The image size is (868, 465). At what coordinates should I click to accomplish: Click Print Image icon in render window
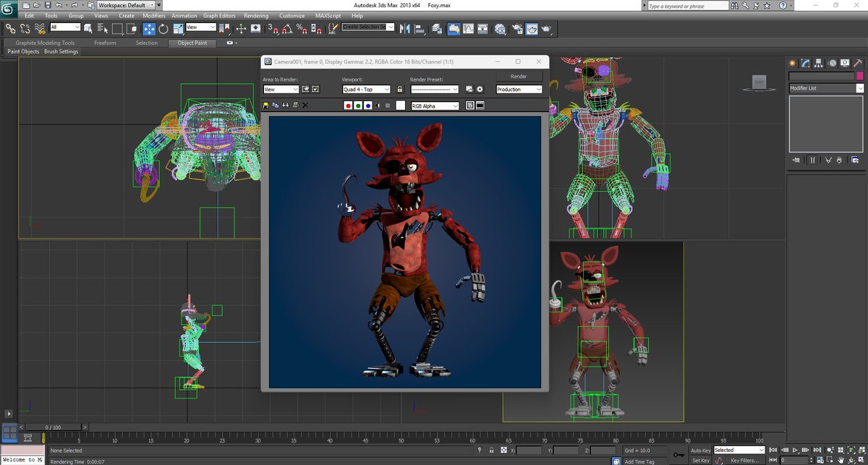coord(295,106)
